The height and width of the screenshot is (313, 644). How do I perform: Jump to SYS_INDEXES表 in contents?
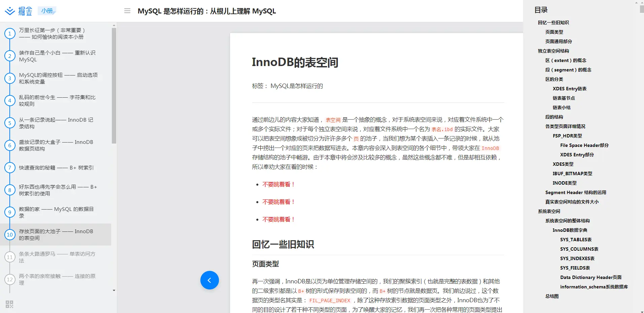(577, 258)
